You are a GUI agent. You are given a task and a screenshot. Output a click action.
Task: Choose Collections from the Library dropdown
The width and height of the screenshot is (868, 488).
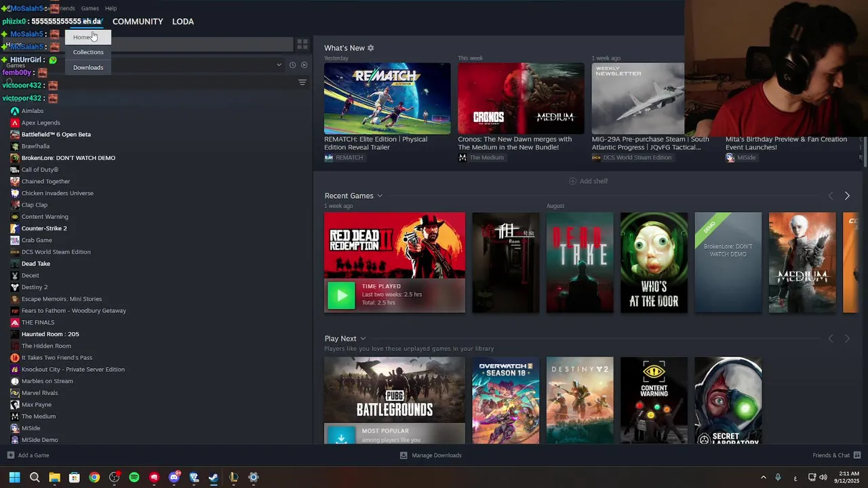(x=88, y=52)
